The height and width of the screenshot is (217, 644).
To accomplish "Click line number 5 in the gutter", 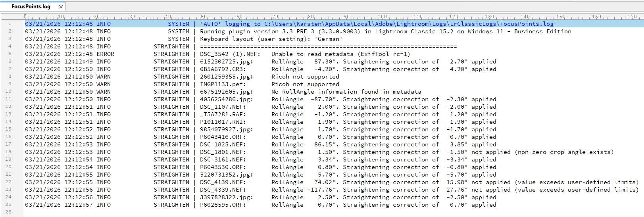I will pyautogui.click(x=10, y=54).
